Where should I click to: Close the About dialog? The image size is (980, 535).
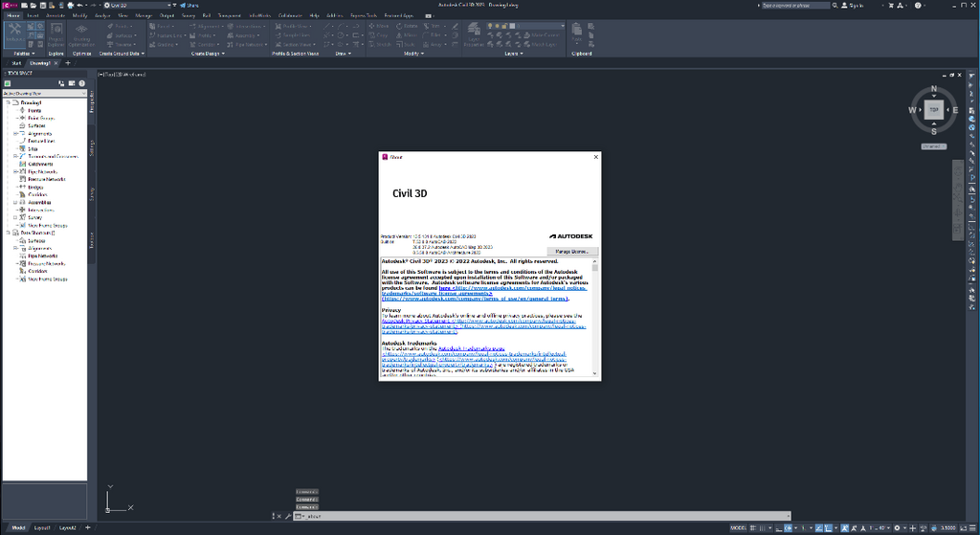[595, 157]
